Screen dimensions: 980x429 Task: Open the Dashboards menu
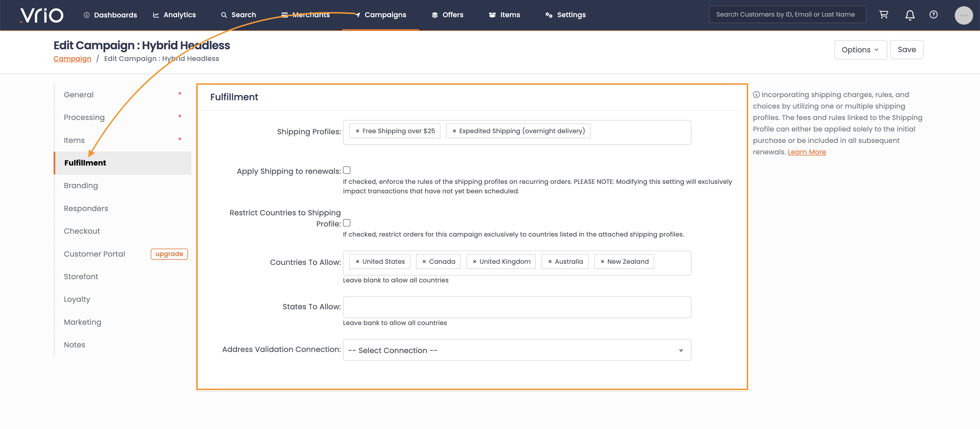(x=110, y=15)
